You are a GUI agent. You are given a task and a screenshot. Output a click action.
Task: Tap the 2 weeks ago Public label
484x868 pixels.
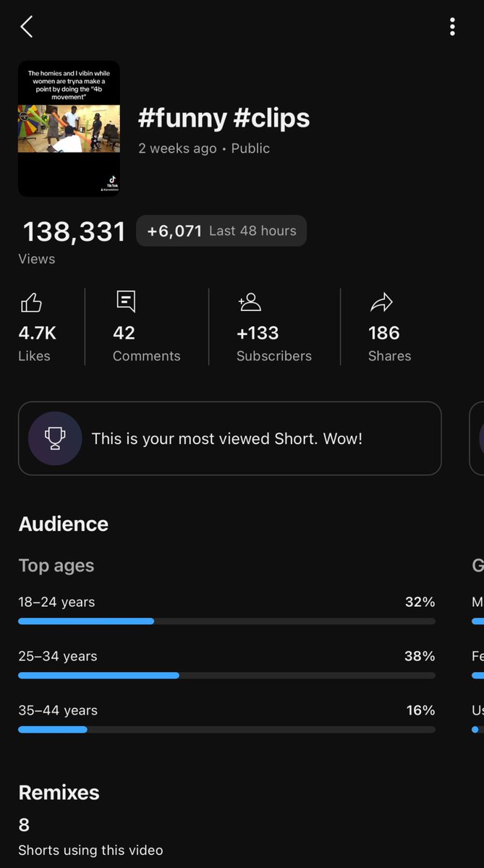coord(204,148)
